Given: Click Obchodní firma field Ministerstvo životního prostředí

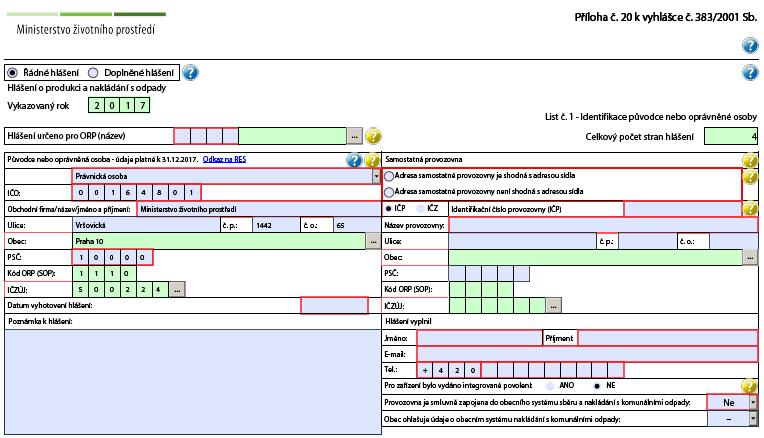Looking at the screenshot, I should (x=259, y=209).
